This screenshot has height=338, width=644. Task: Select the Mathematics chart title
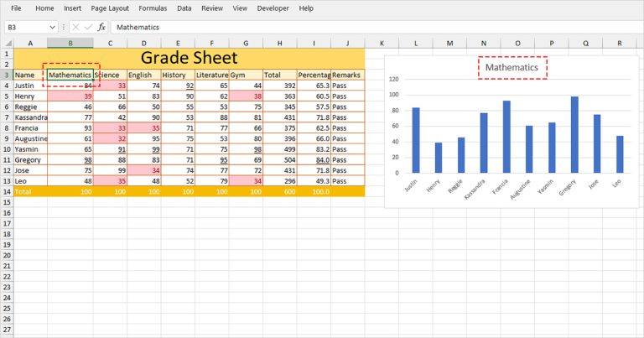(512, 67)
